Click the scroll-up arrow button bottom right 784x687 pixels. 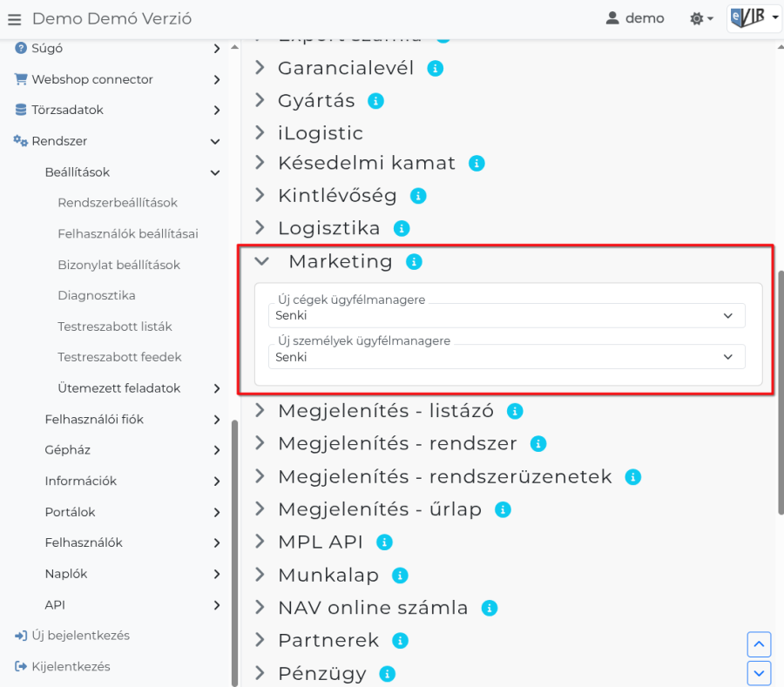pyautogui.click(x=758, y=644)
